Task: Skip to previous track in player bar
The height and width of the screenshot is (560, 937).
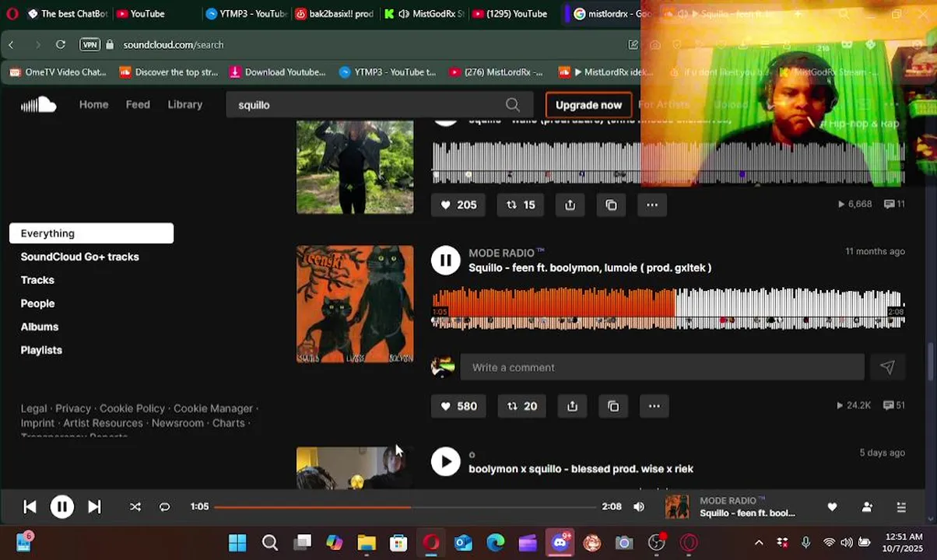Action: pyautogui.click(x=30, y=506)
